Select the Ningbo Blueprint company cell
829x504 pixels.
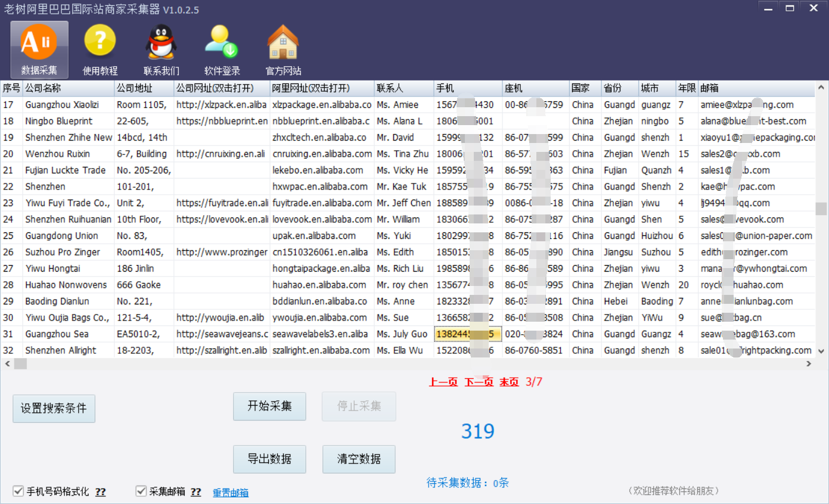pos(69,121)
